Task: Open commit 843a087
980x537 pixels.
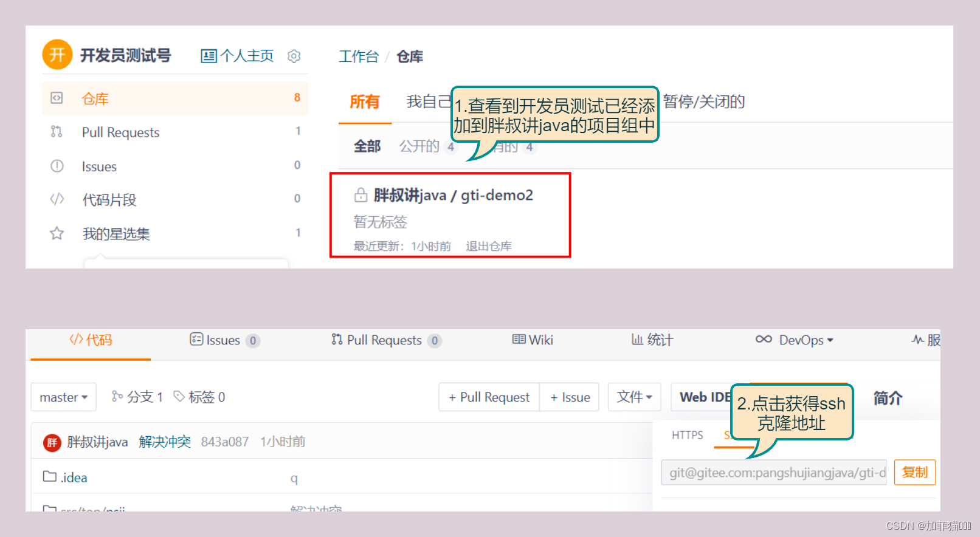Action: (x=225, y=442)
